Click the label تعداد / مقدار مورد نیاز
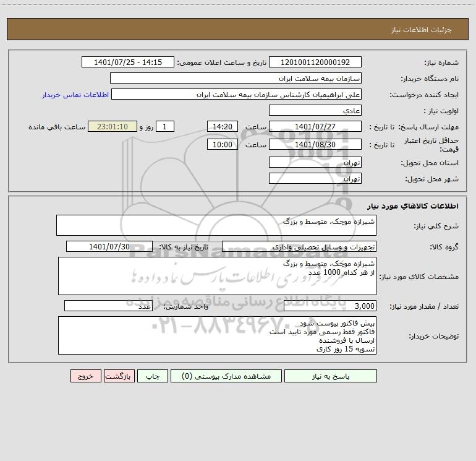This screenshot has width=476, height=461. (x=424, y=306)
